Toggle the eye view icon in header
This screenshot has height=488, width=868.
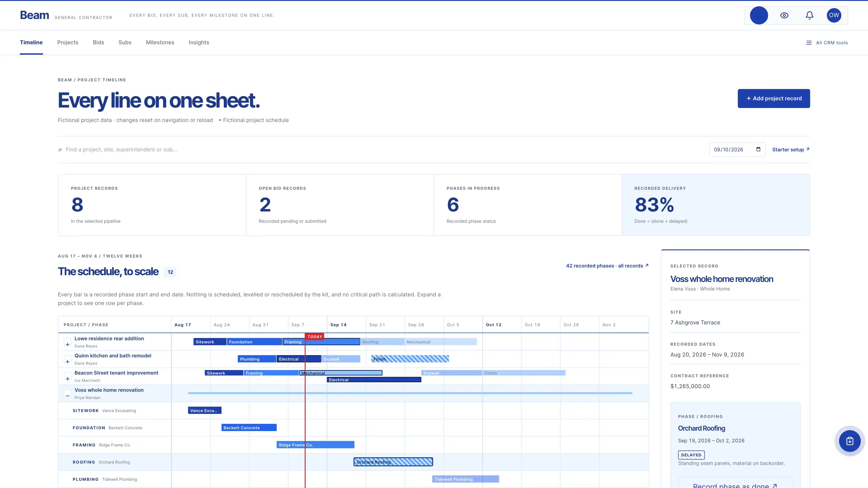click(784, 15)
